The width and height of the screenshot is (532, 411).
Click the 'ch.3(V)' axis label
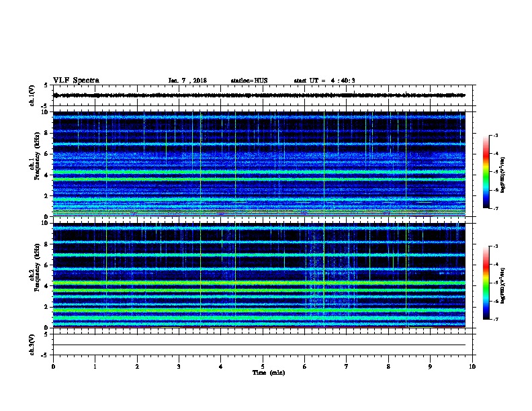tap(32, 345)
